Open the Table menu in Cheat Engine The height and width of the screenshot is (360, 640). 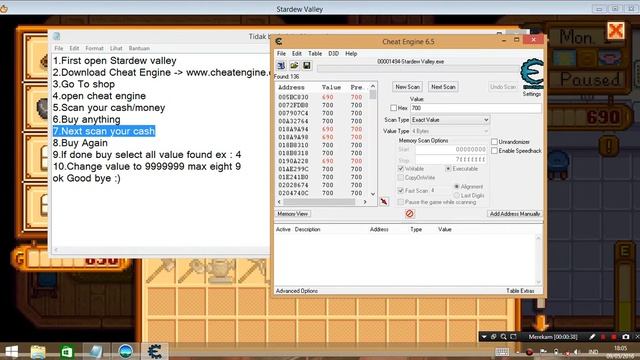(x=315, y=53)
